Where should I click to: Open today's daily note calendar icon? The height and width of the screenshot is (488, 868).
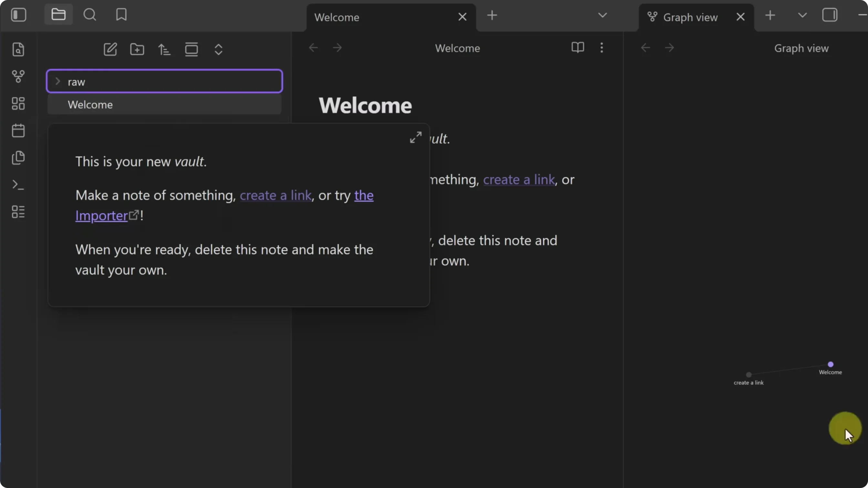[18, 130]
